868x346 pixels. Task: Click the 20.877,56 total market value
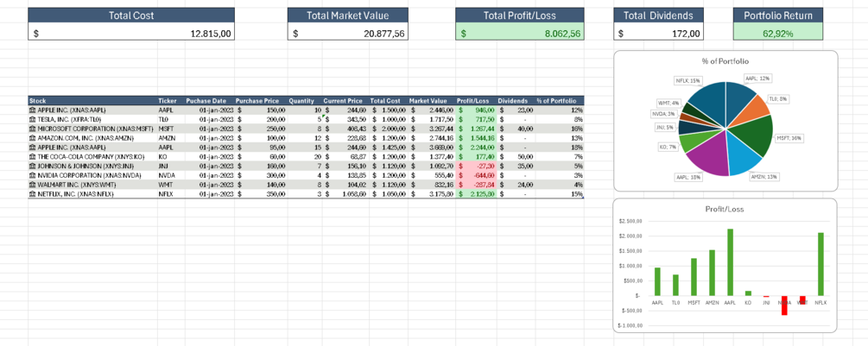click(348, 33)
